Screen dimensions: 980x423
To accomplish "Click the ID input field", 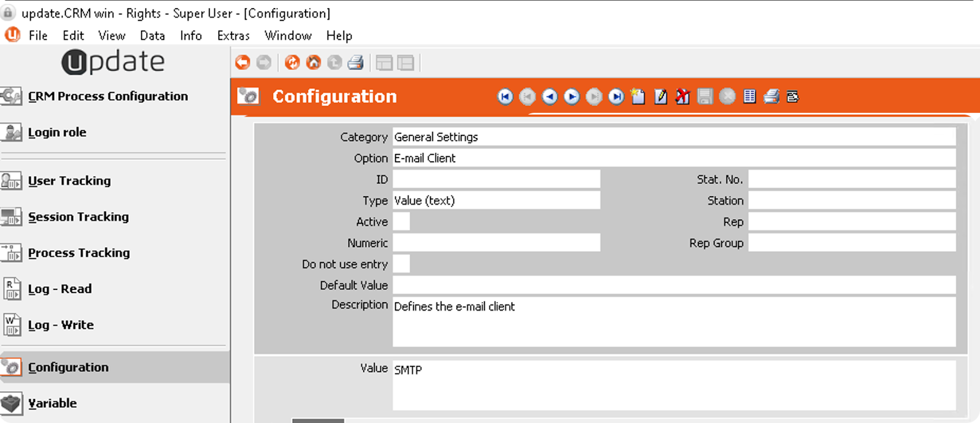I will pos(497,180).
